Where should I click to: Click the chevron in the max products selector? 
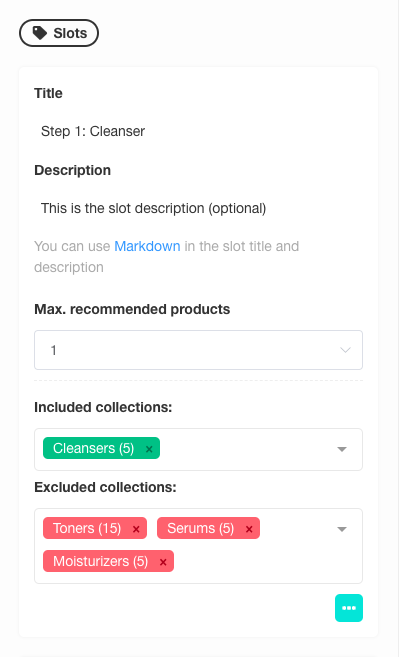(x=345, y=350)
